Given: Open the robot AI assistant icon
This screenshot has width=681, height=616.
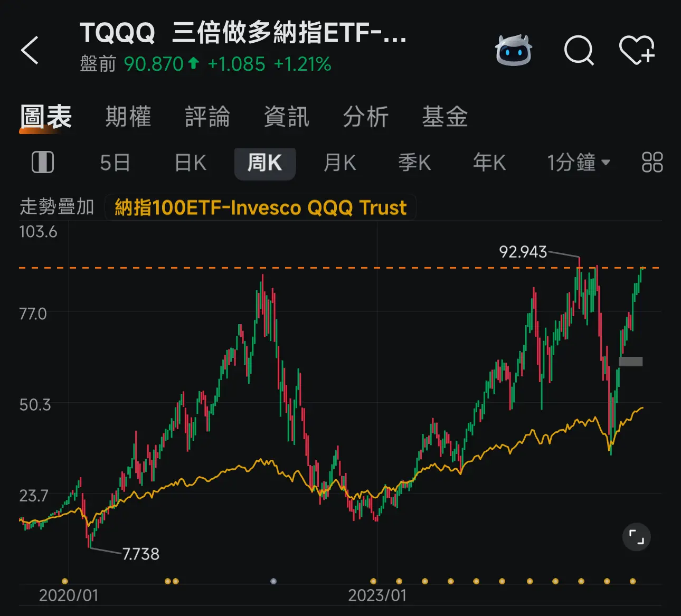Looking at the screenshot, I should tap(513, 50).
